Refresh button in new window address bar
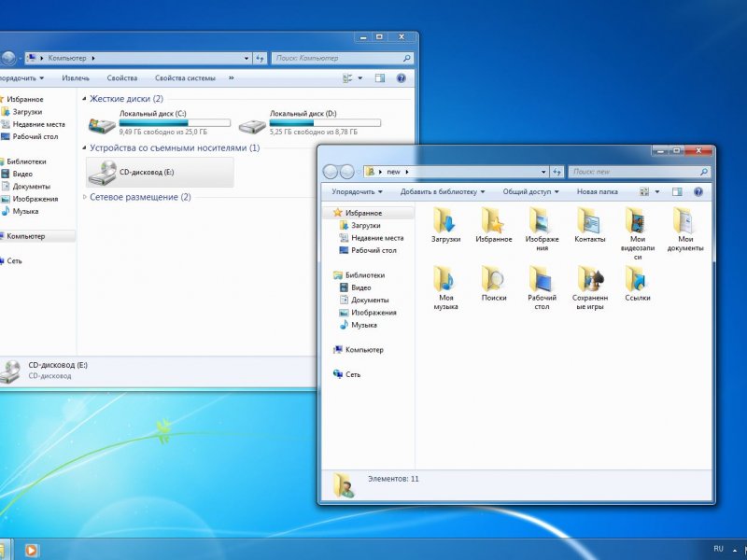This screenshot has width=747, height=560. pos(557,172)
